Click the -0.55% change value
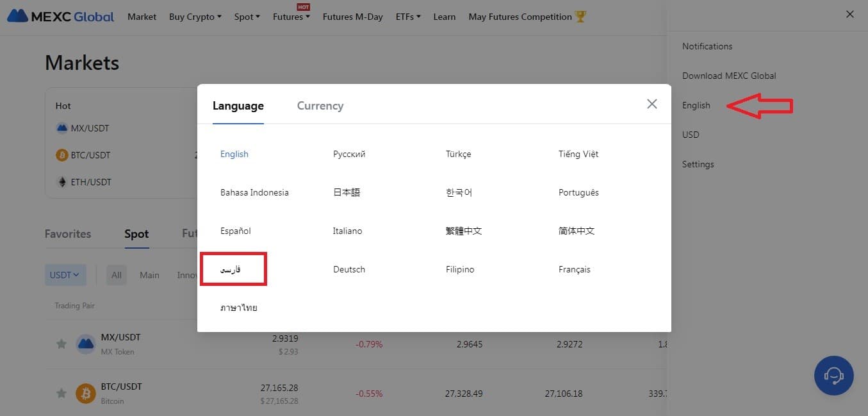 [x=369, y=394]
